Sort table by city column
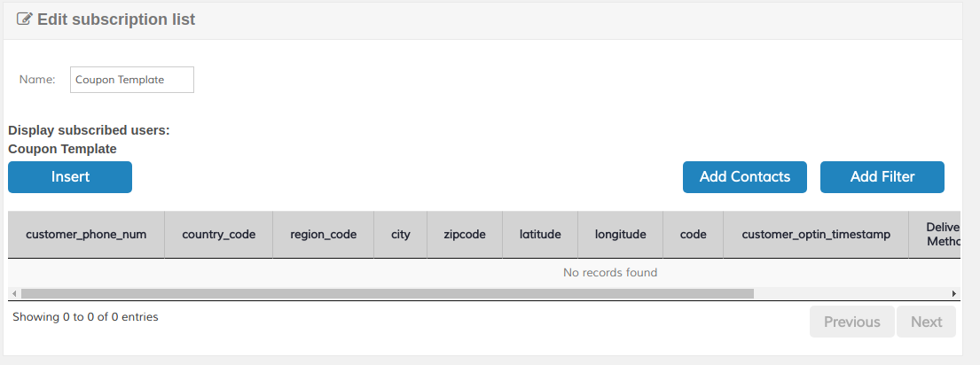The width and height of the screenshot is (980, 365). click(400, 235)
